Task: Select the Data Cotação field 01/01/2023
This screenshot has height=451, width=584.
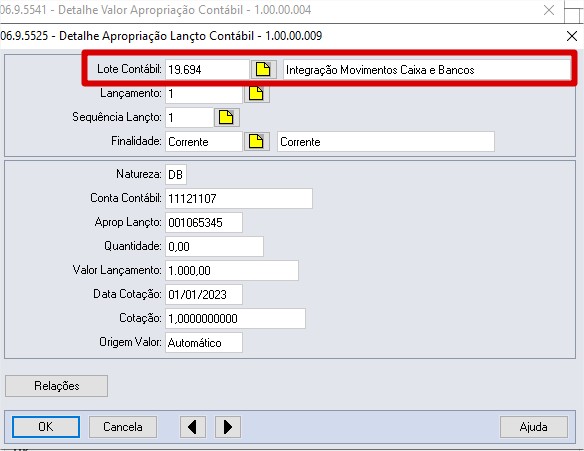Action: click(204, 294)
